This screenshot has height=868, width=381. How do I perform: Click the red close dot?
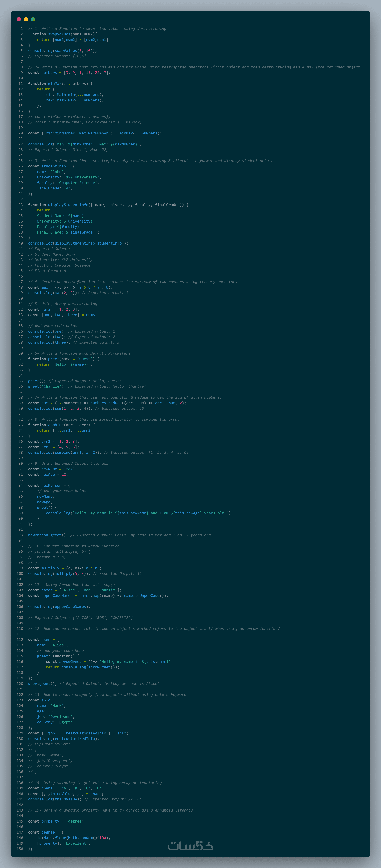pos(19,19)
